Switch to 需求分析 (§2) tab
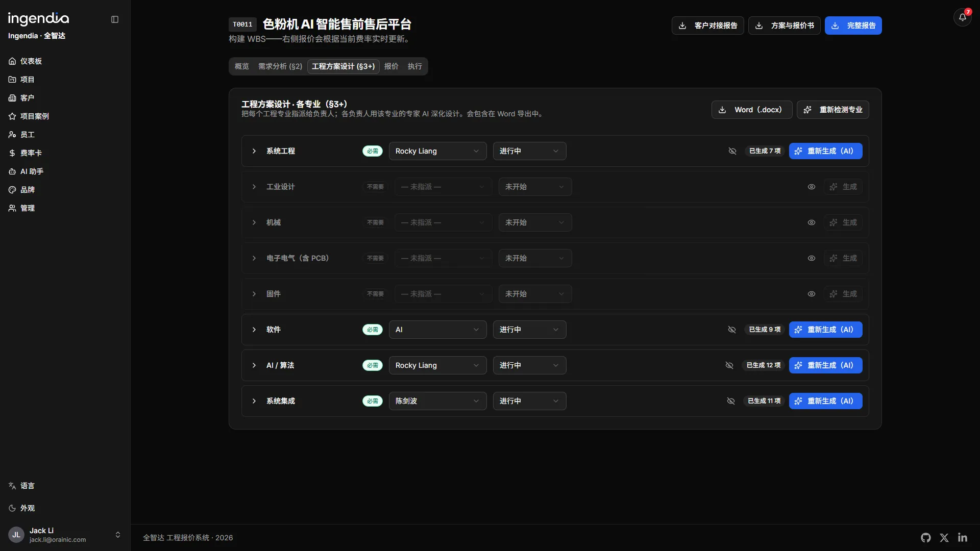Viewport: 980px width, 551px height. point(280,66)
